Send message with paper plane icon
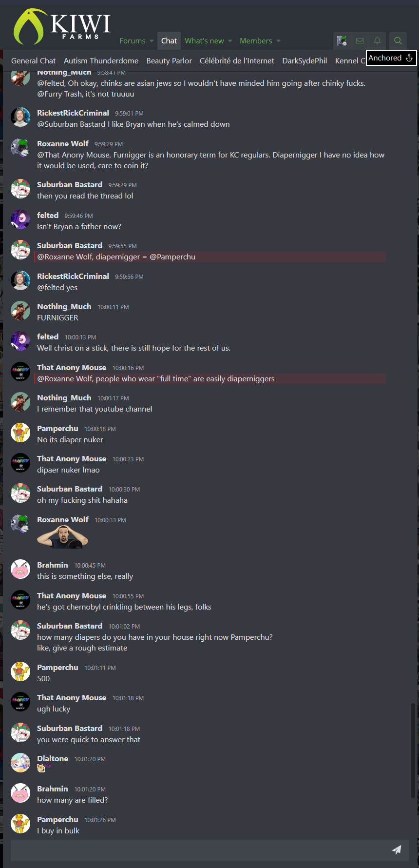 tap(397, 850)
